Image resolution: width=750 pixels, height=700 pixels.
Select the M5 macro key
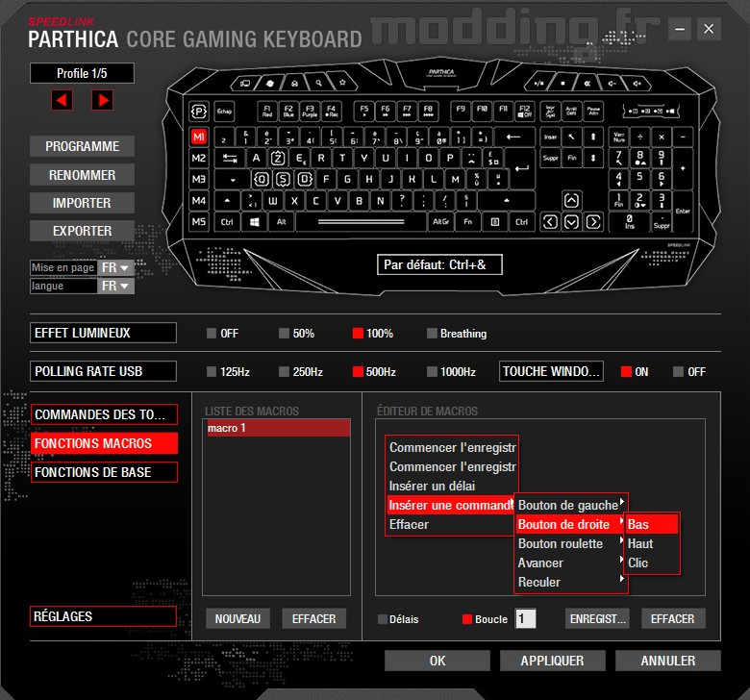(x=199, y=222)
